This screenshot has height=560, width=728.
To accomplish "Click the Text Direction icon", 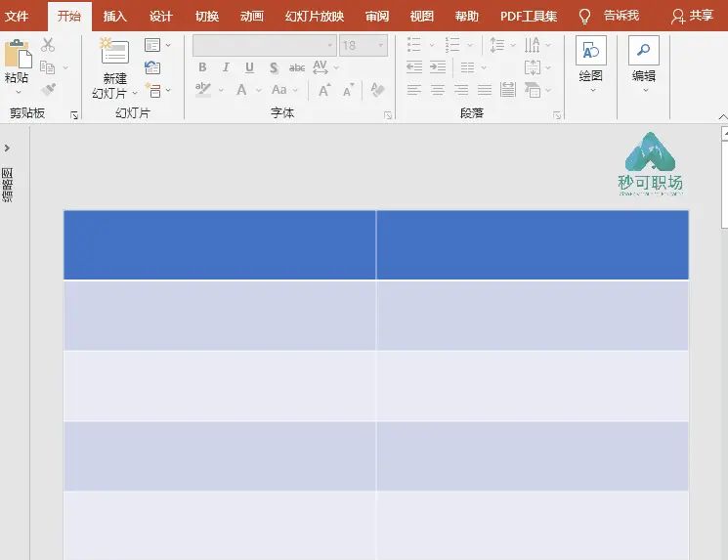I will pos(532,45).
